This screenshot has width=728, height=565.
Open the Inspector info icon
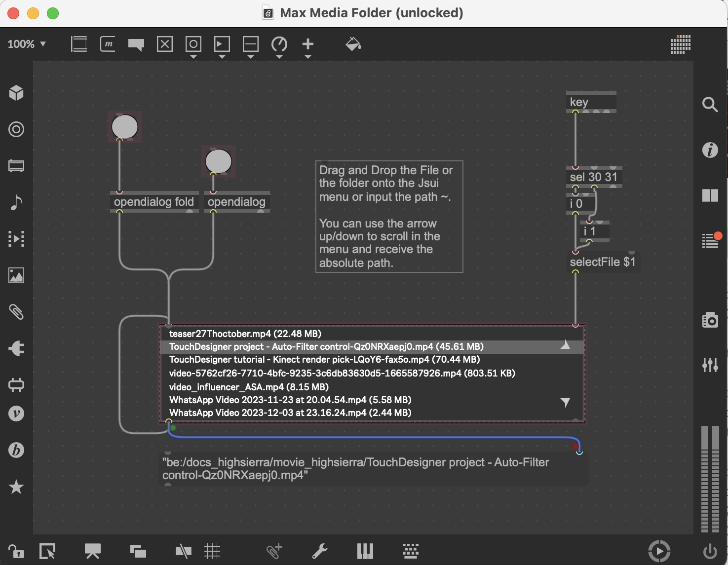coord(710,150)
